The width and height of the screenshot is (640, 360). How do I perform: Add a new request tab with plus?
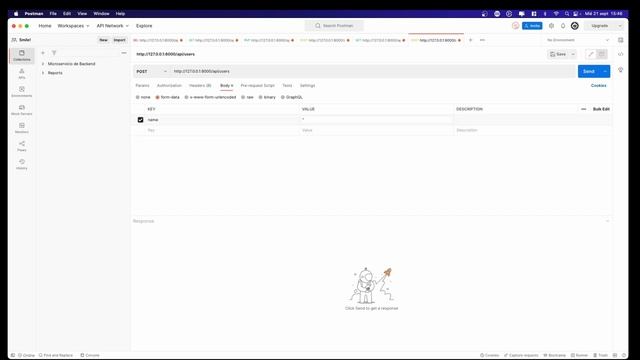tap(470, 40)
